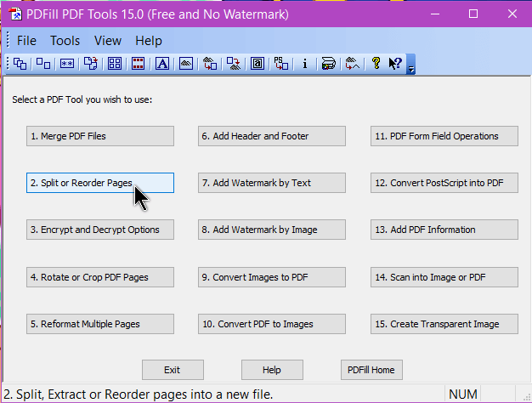Viewport: 532px width, 403px height.
Task: Click the Watermark by Image toolbar icon
Action: pyautogui.click(x=186, y=64)
